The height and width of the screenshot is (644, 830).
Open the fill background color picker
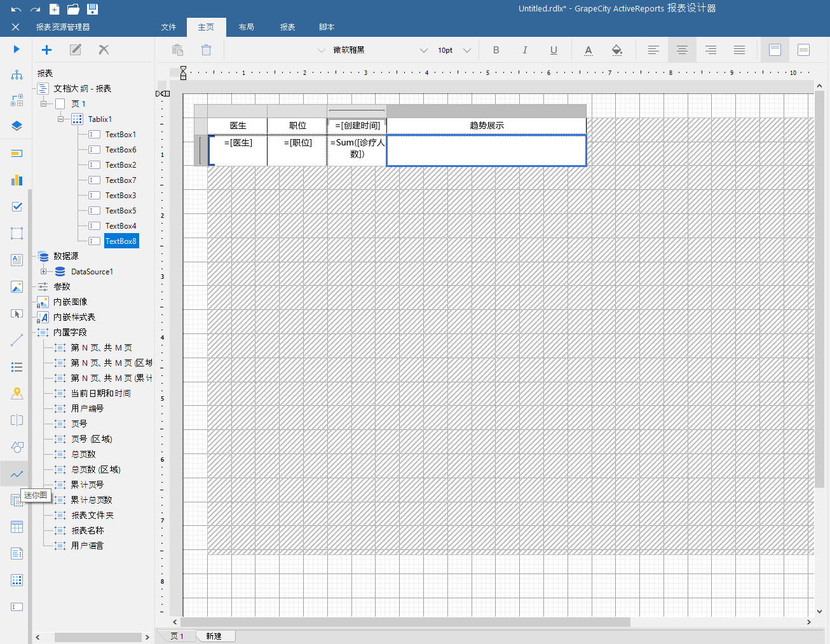click(616, 50)
